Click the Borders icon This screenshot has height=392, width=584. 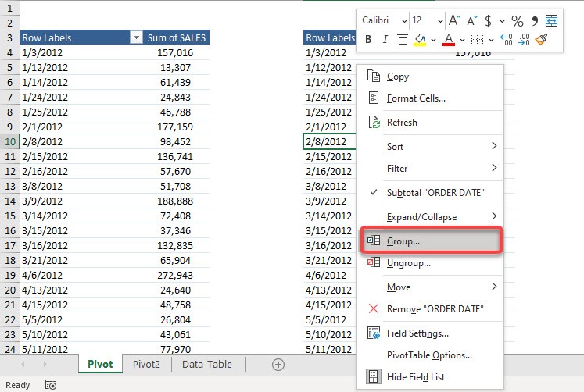coord(477,39)
